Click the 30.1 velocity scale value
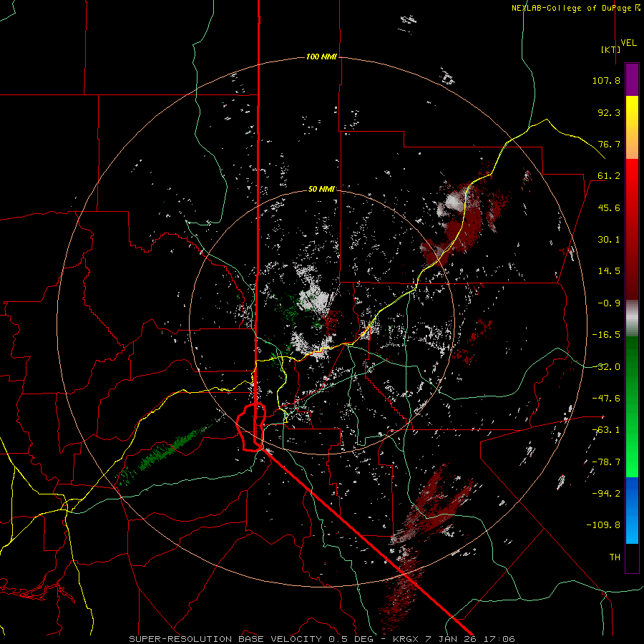The height and width of the screenshot is (644, 644). (x=609, y=240)
